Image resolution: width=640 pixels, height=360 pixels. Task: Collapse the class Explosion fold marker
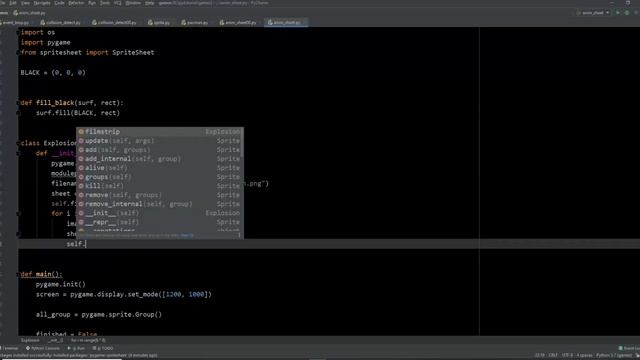tap(18, 143)
